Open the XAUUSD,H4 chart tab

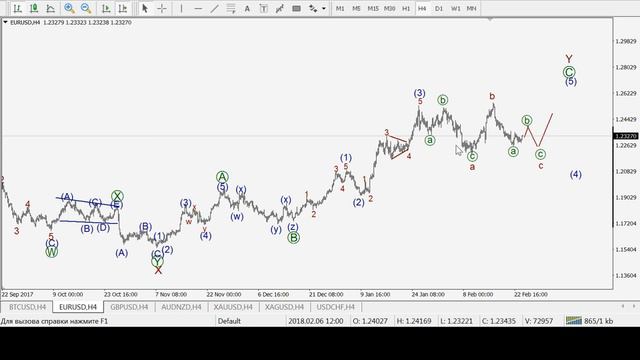pyautogui.click(x=233, y=307)
